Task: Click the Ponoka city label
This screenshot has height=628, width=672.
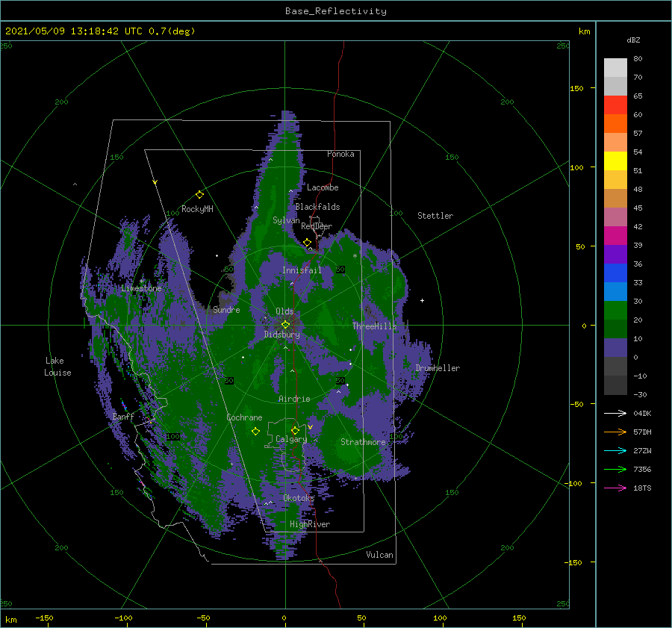Action: [340, 154]
